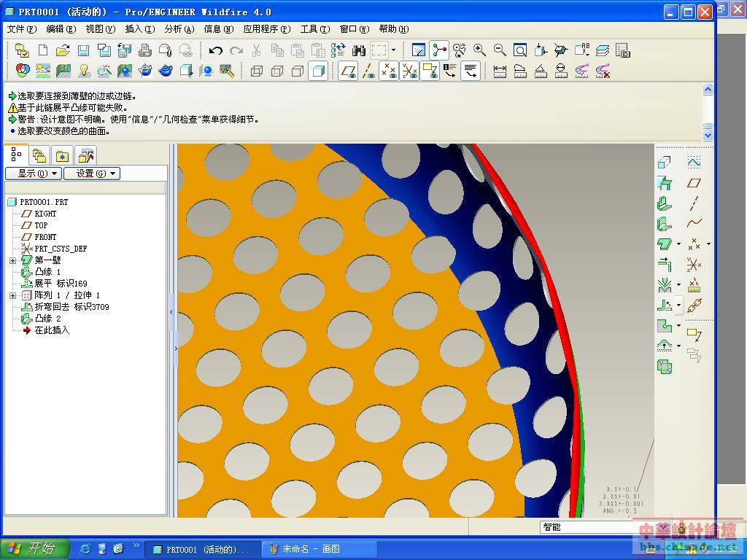This screenshot has height=560, width=747.
Task: Undo the last operation
Action: (x=216, y=50)
